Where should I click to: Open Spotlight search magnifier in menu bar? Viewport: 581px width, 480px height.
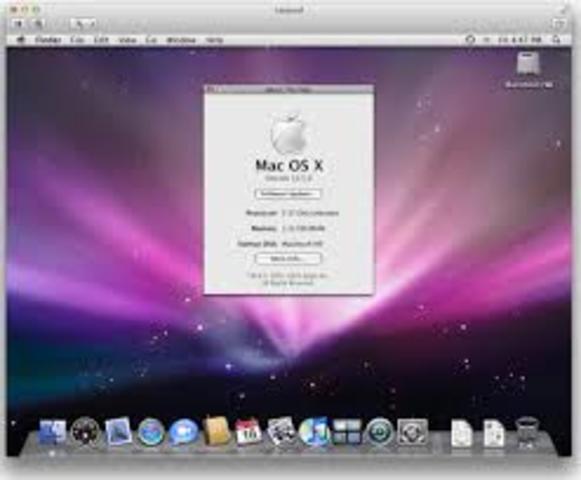(556, 39)
